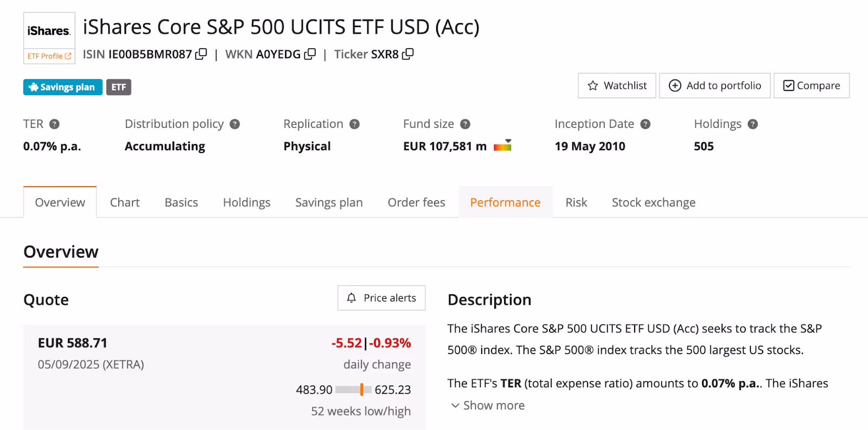The width and height of the screenshot is (868, 430).
Task: Click the Savings plan badge
Action: [62, 87]
